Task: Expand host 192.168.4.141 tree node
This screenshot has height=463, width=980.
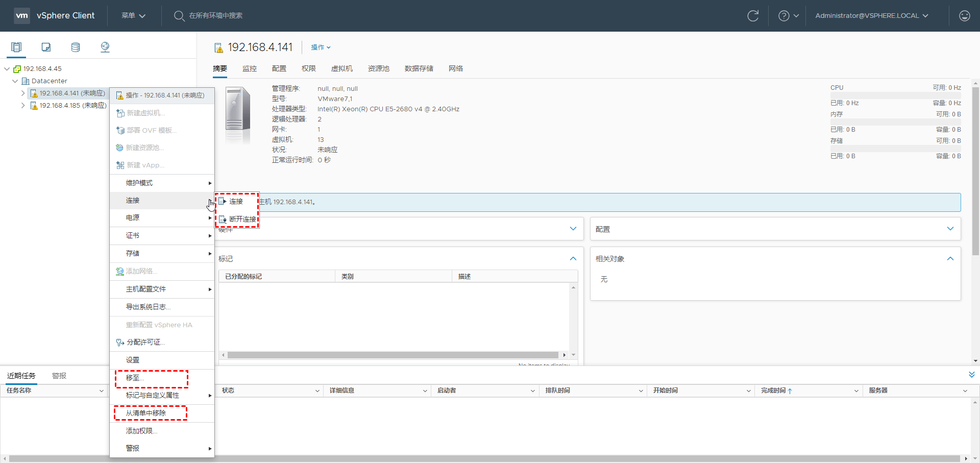Action: pos(23,93)
